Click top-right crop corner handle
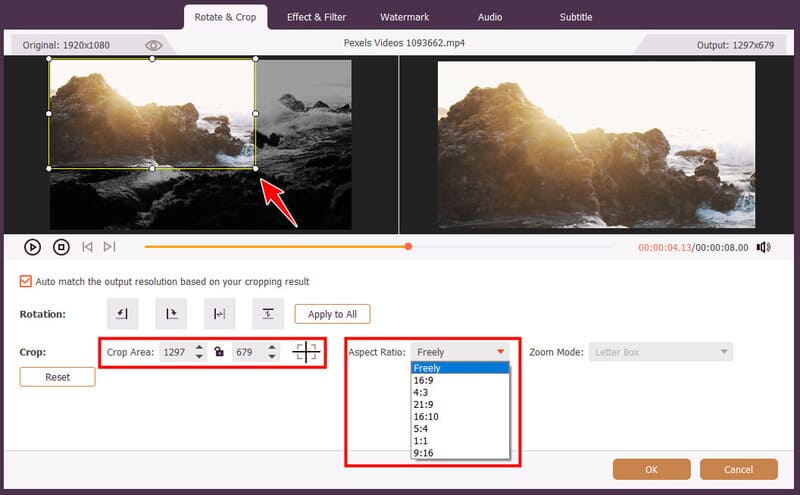 [x=256, y=59]
